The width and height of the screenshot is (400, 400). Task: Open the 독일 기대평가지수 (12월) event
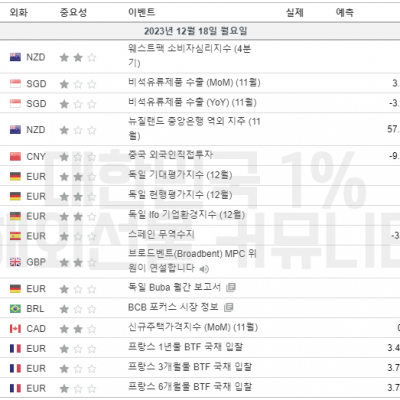180,175
